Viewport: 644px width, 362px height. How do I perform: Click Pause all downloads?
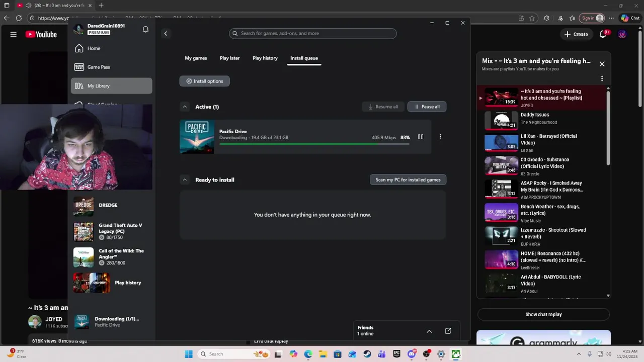tap(427, 107)
